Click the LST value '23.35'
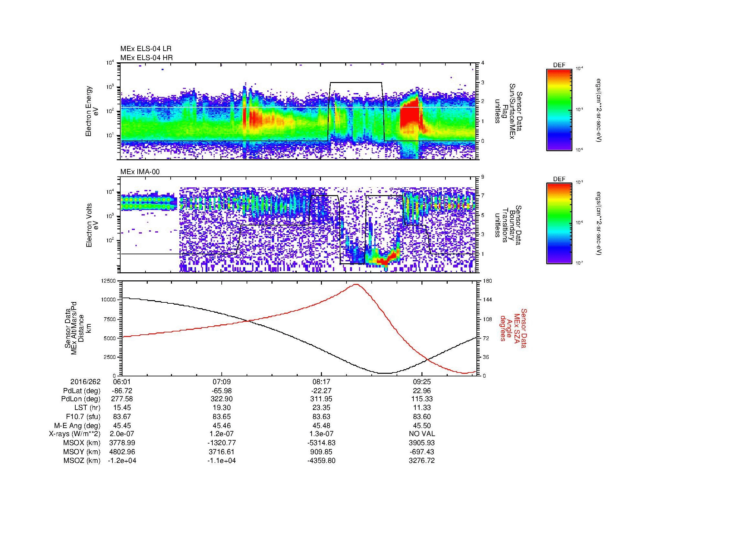Image resolution: width=756 pixels, height=534 pixels. pos(321,408)
